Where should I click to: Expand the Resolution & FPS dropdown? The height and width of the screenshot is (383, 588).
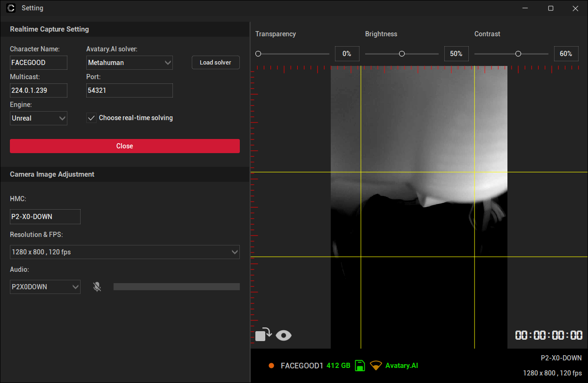click(x=125, y=252)
